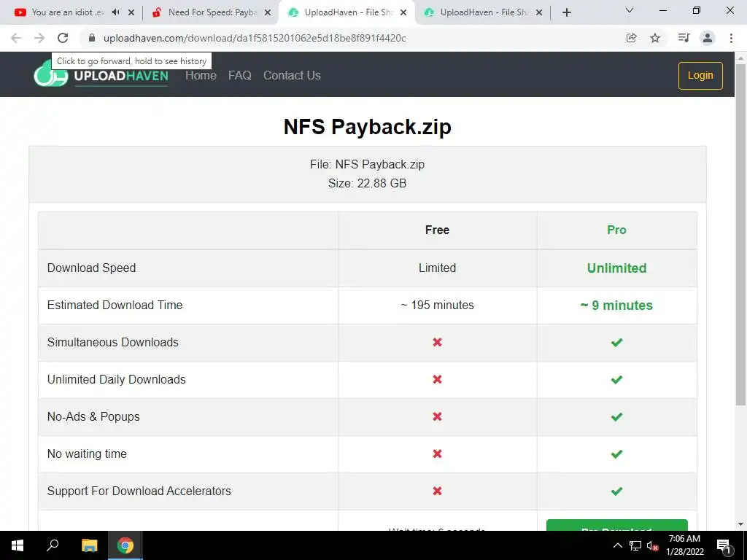Screen dimensions: 747x560
Task: Open the Chrome three-dot menu
Action: tap(731, 38)
